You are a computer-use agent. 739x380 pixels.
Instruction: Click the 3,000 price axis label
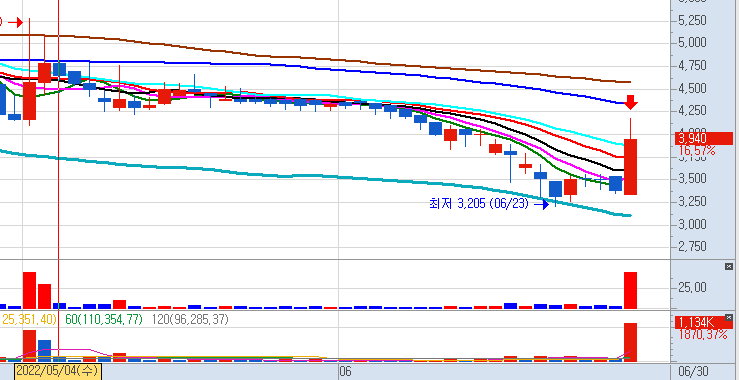692,224
